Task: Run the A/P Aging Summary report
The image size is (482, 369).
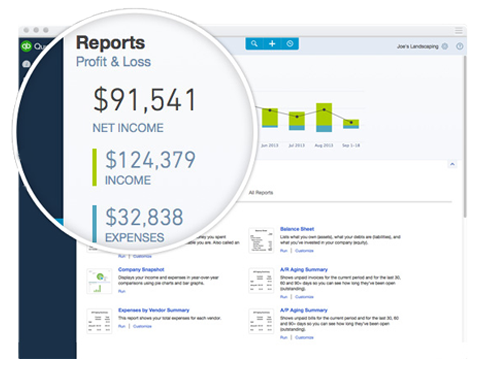Action: (283, 337)
